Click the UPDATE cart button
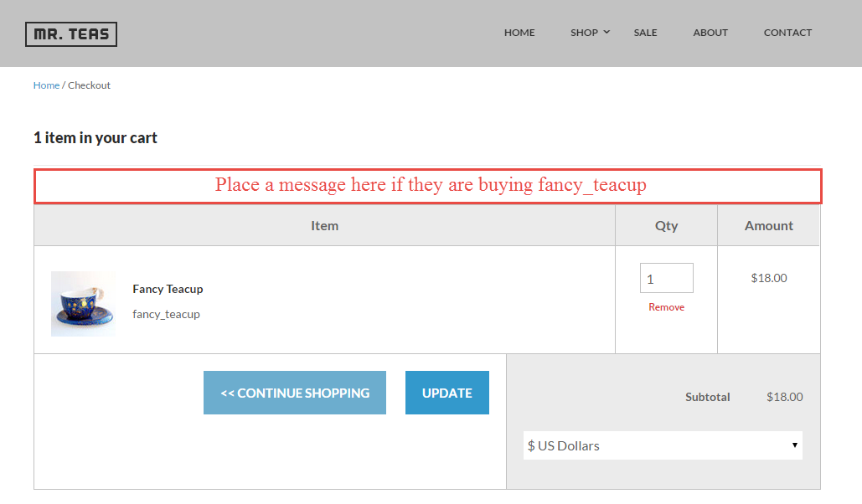 (x=447, y=393)
